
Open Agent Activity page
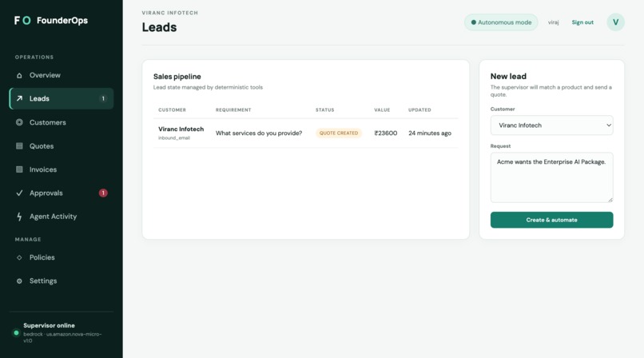tap(62, 217)
